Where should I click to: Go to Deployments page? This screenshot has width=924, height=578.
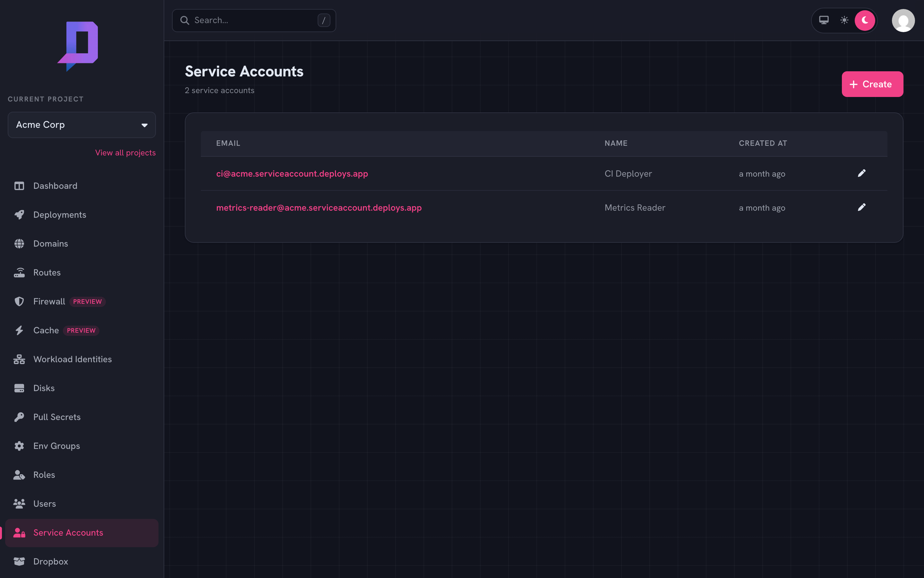pyautogui.click(x=82, y=215)
